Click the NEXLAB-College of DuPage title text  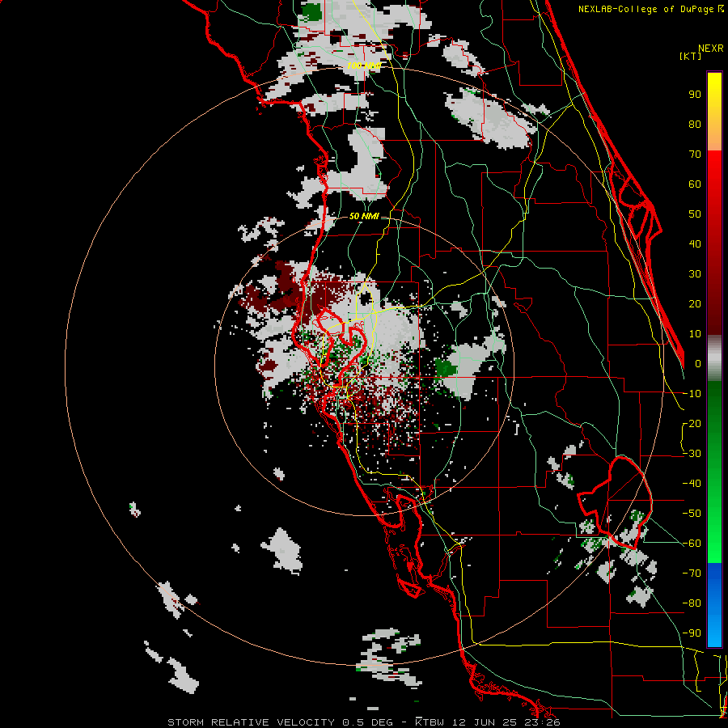(650, 9)
